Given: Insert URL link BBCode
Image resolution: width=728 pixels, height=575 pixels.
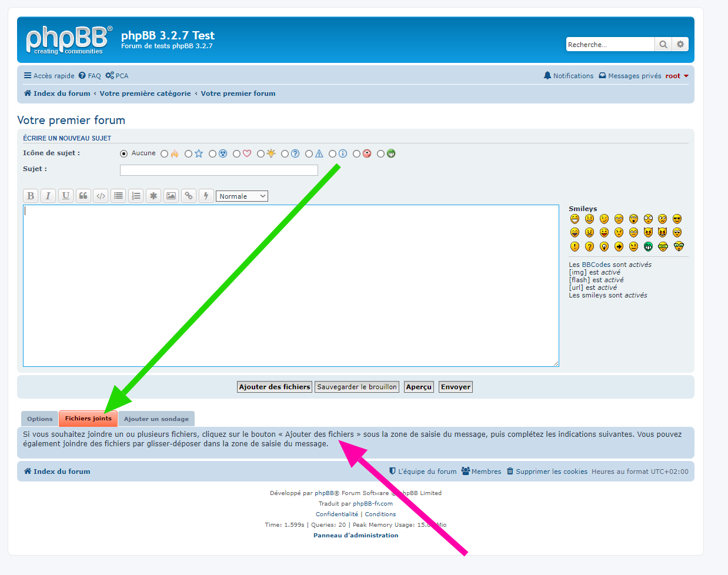Looking at the screenshot, I should pos(189,196).
